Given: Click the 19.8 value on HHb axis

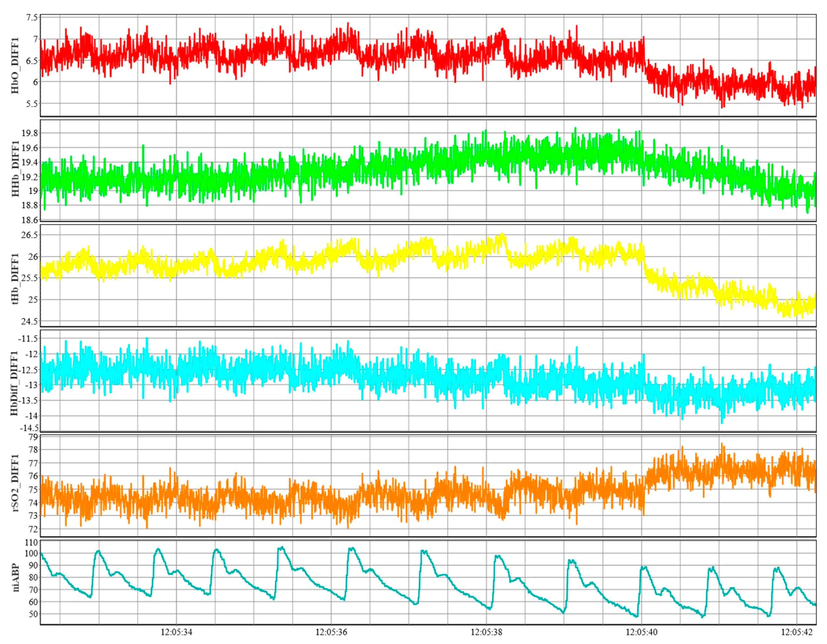Looking at the screenshot, I should click(30, 133).
